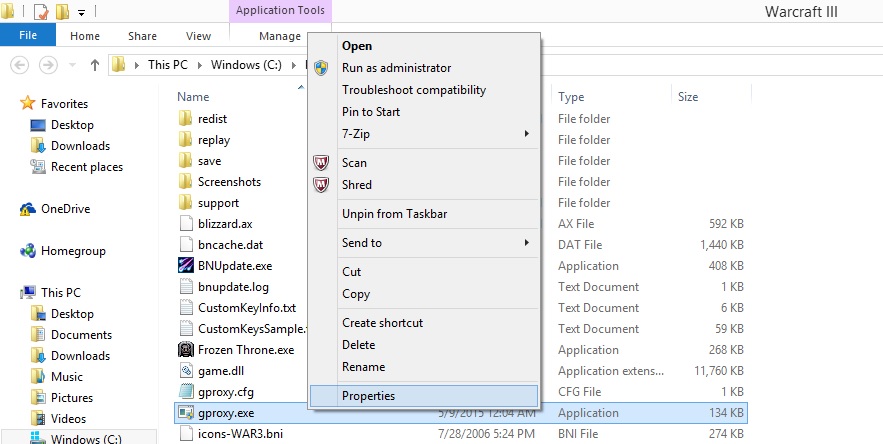Screen dimensions: 883x444
Task: Click the blizzard.ax file icon
Action: coord(186,223)
